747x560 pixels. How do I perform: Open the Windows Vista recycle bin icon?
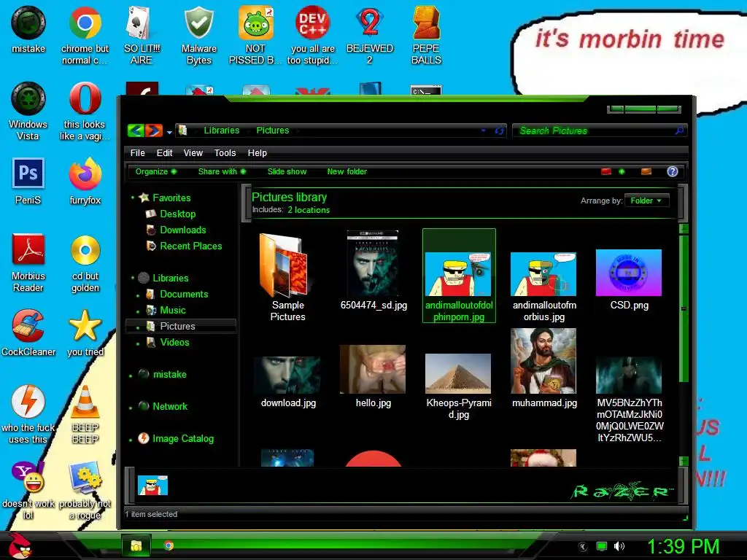click(x=28, y=112)
